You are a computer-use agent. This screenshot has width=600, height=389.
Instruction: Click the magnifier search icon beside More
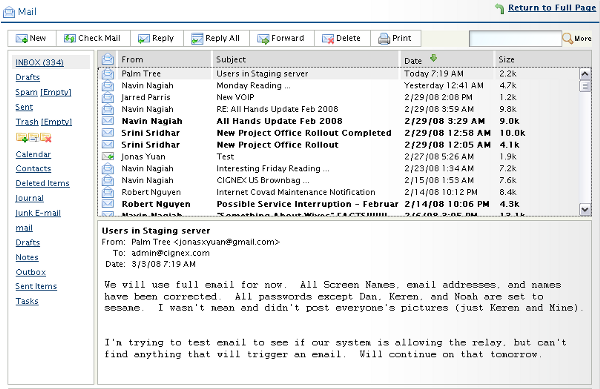[567, 38]
